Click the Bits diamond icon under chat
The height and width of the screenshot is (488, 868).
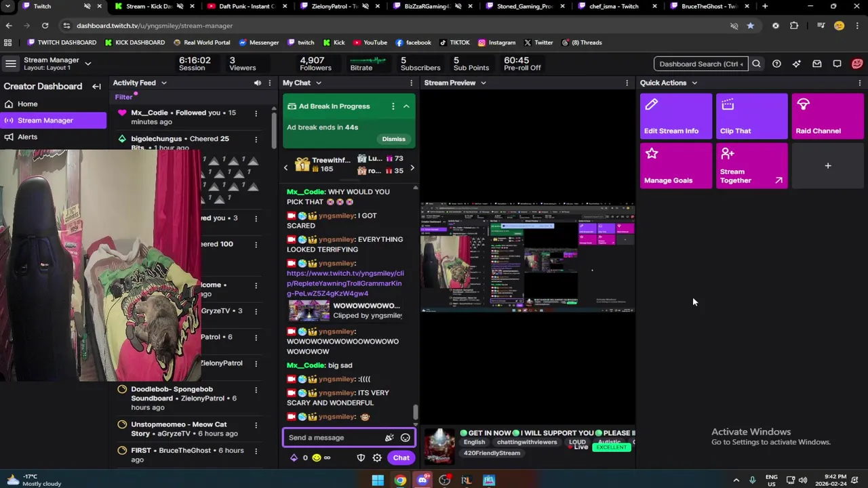294,457
